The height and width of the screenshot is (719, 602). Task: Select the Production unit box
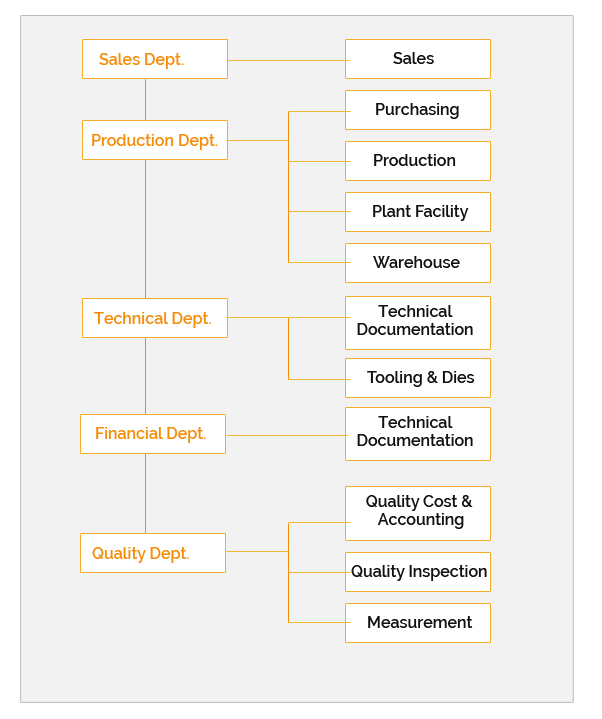[x=417, y=161]
